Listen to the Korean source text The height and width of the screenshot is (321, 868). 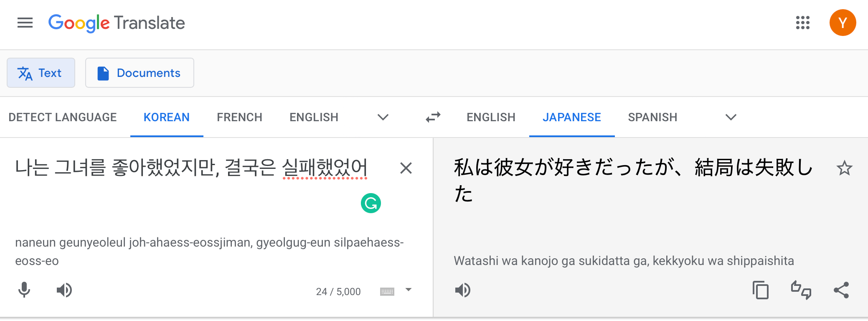[65, 290]
